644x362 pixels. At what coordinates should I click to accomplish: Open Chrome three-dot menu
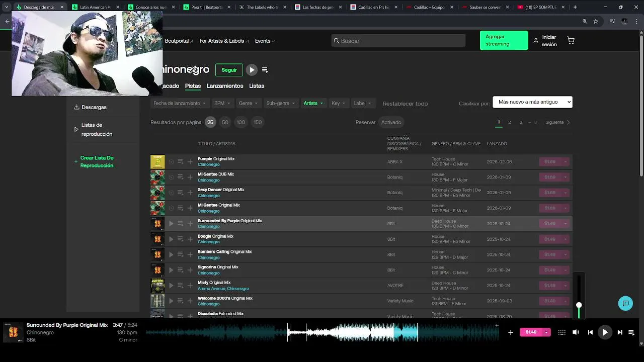[x=636, y=22]
